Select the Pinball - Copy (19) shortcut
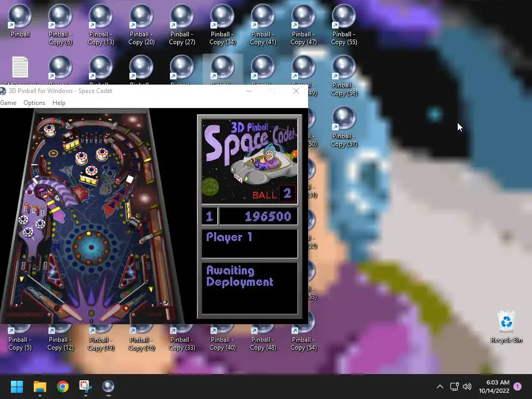 [x=101, y=338]
